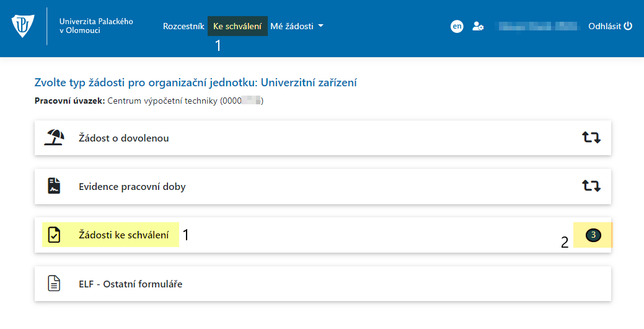
Task: Click the Centrum výpočetní techniky text
Action: point(162,101)
